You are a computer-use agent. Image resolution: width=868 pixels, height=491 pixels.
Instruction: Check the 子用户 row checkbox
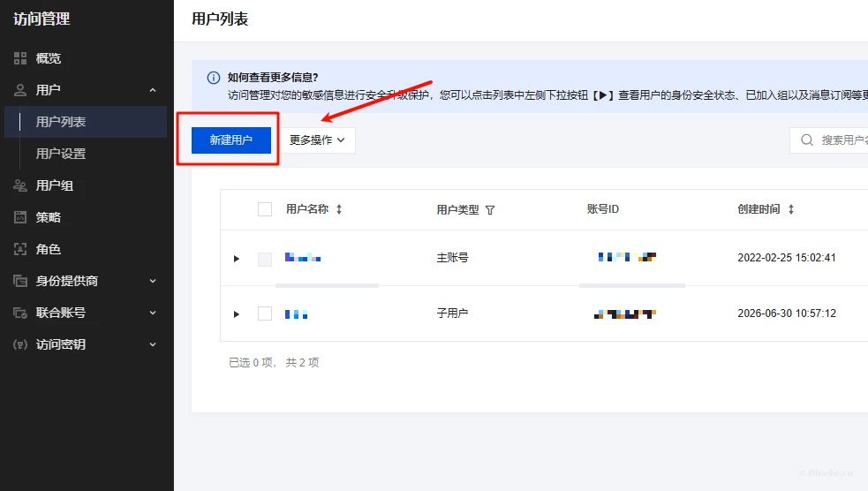265,313
